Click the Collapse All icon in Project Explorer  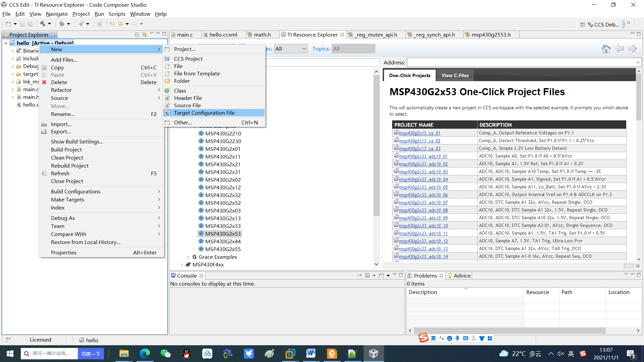tap(137, 35)
